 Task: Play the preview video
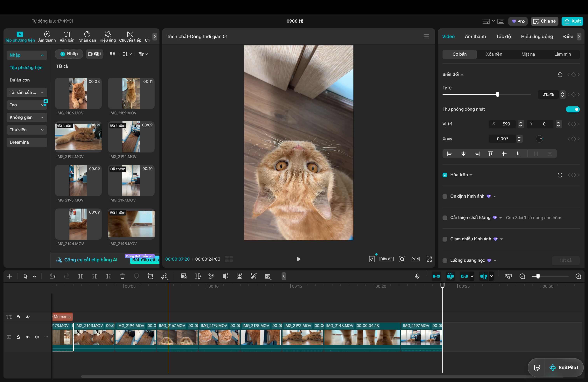tap(298, 259)
